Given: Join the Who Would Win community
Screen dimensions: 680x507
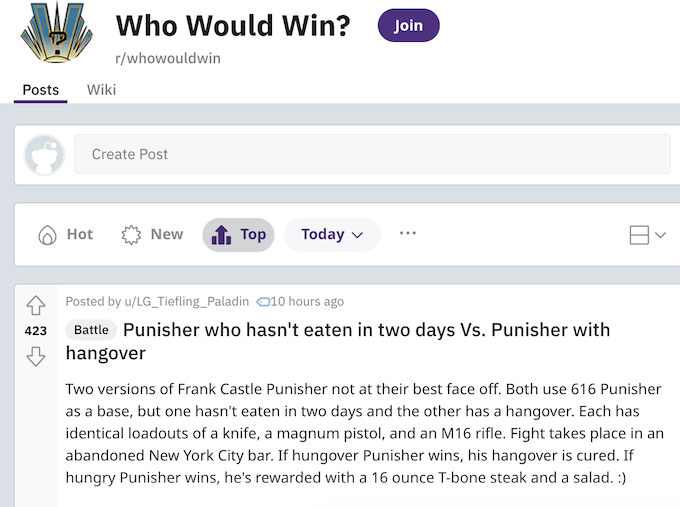Looking at the screenshot, I should (408, 26).
